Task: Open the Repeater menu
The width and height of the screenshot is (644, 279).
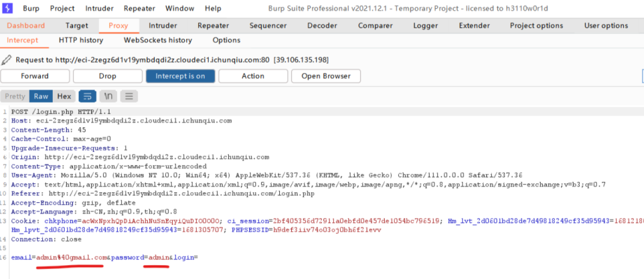Action: coord(140,8)
